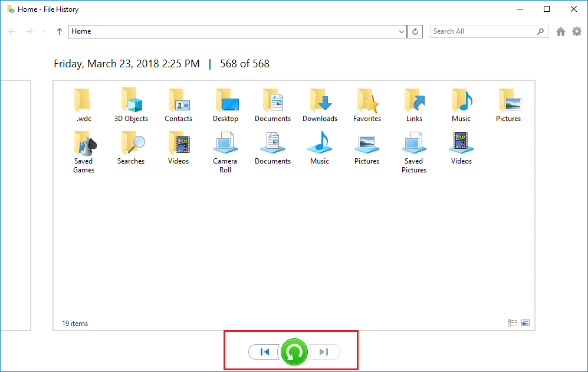Screen dimensions: 588x372
Task: Click in the Search All field
Action: [481, 31]
